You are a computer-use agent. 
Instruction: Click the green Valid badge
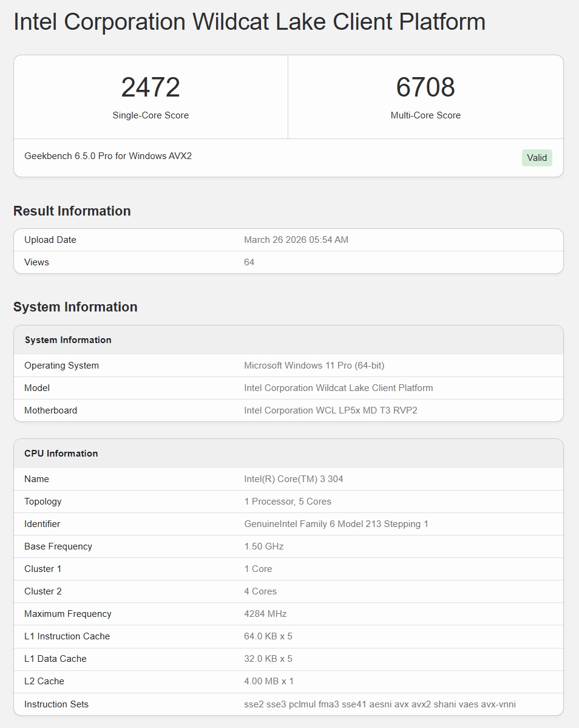click(537, 158)
